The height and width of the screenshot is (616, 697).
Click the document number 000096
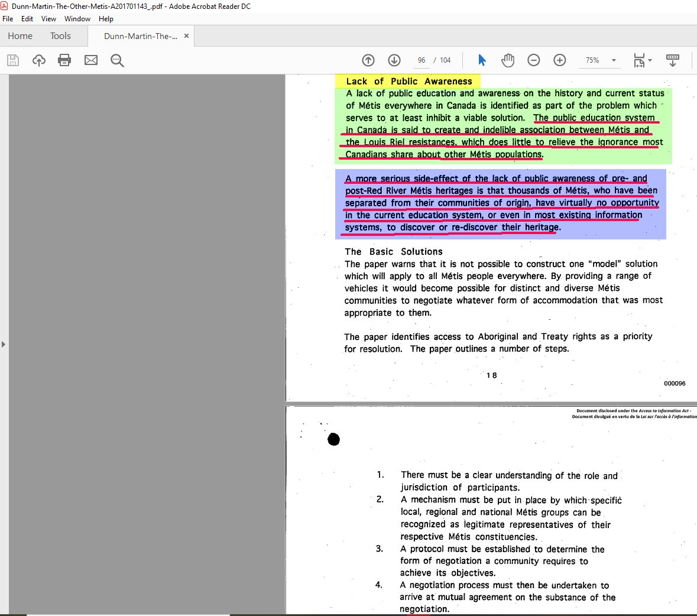(675, 383)
